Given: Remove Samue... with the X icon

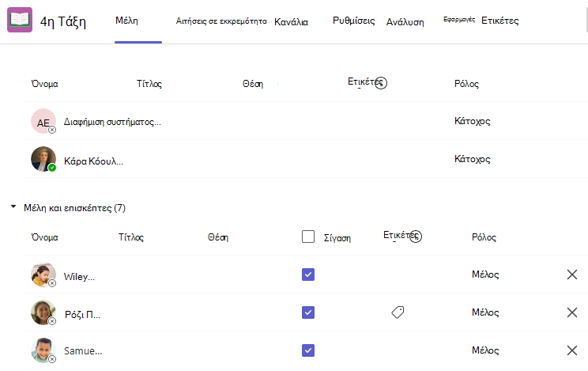Looking at the screenshot, I should [x=572, y=350].
